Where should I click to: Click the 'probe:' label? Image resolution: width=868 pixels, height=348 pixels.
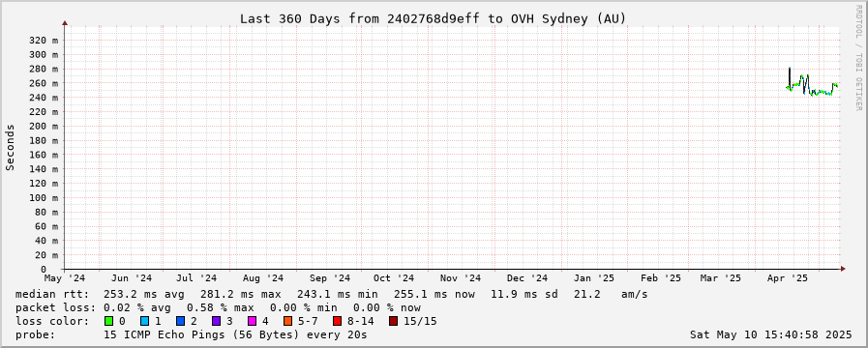coord(36,334)
